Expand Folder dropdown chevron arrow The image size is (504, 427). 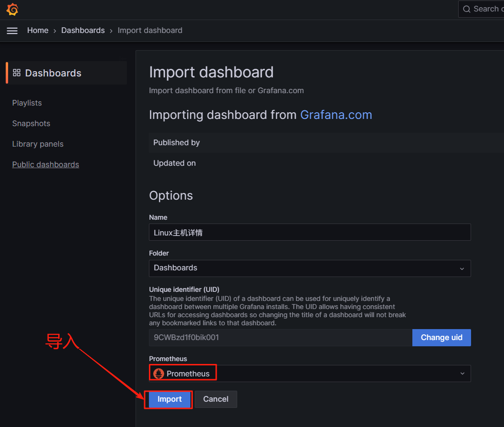tap(462, 269)
